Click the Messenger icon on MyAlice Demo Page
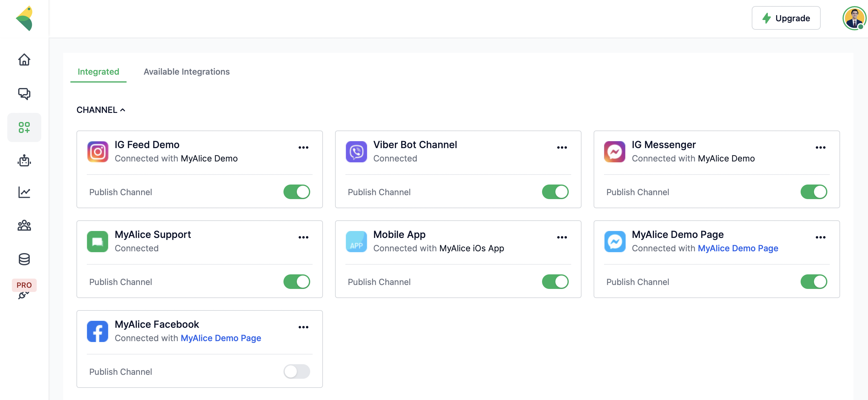This screenshot has width=868, height=400. click(615, 242)
